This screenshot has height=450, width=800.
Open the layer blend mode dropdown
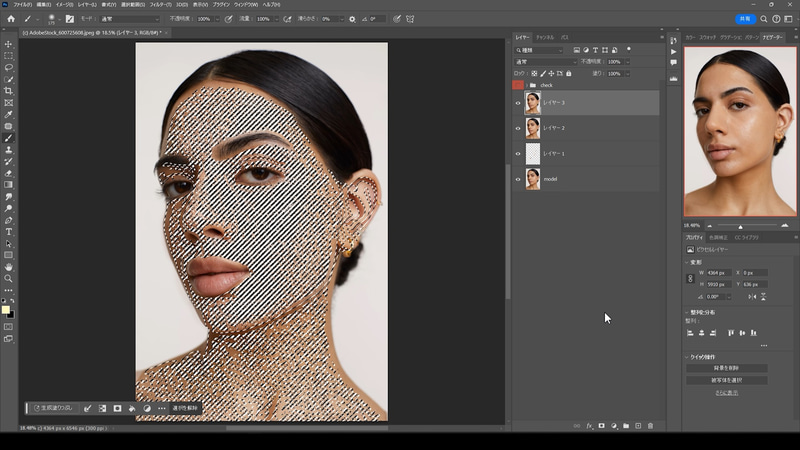(x=545, y=62)
